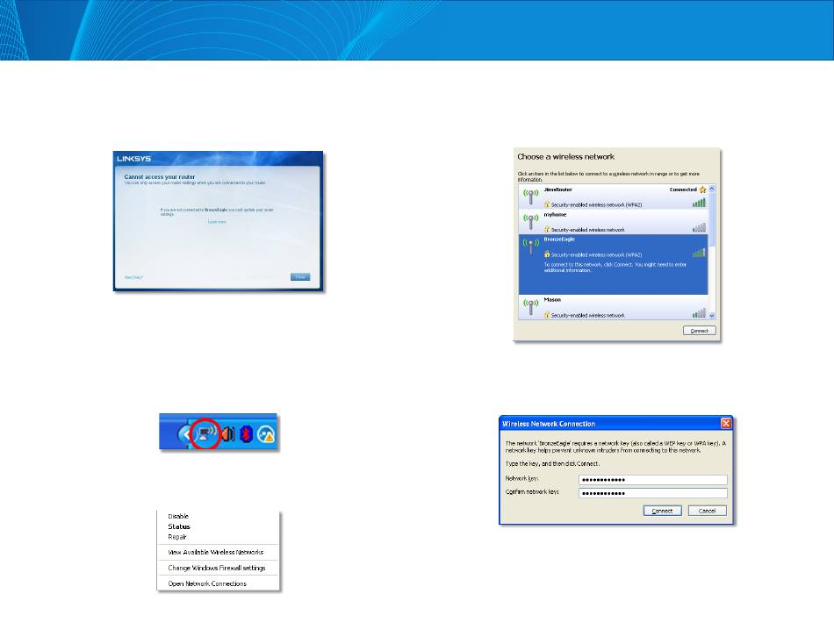Image resolution: width=834 pixels, height=644 pixels.
Task: Click Connect in the Wireless Network Connection dialog
Action: (x=662, y=511)
